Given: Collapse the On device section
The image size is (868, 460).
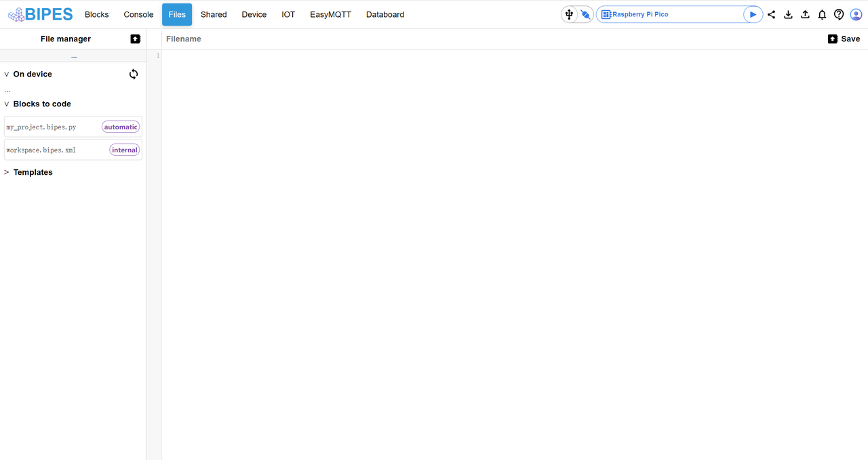Looking at the screenshot, I should 7,75.
